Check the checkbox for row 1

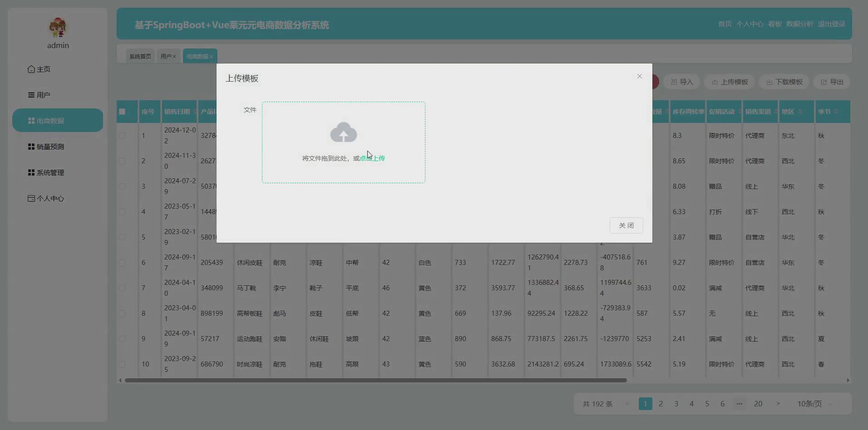pyautogui.click(x=122, y=136)
